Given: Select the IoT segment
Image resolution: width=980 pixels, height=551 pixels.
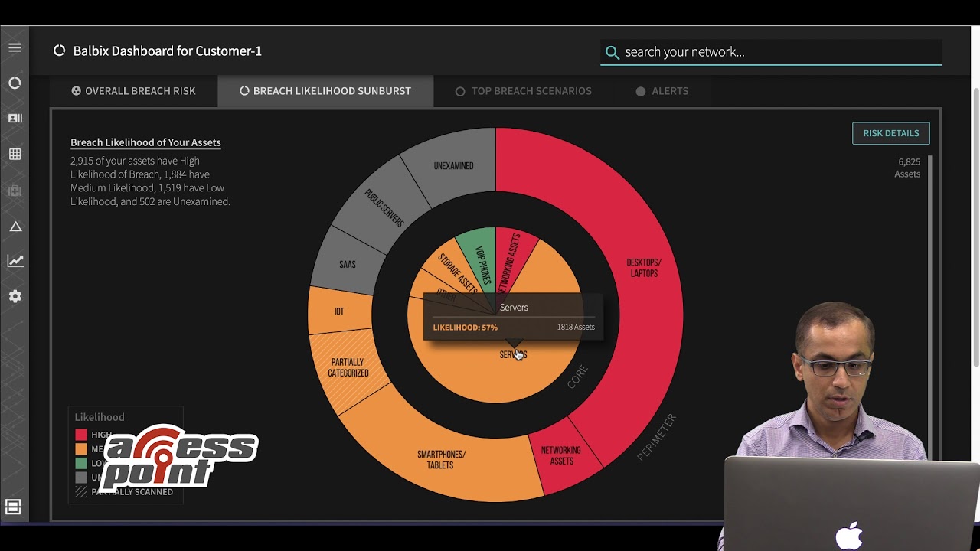Looking at the screenshot, I should (339, 311).
